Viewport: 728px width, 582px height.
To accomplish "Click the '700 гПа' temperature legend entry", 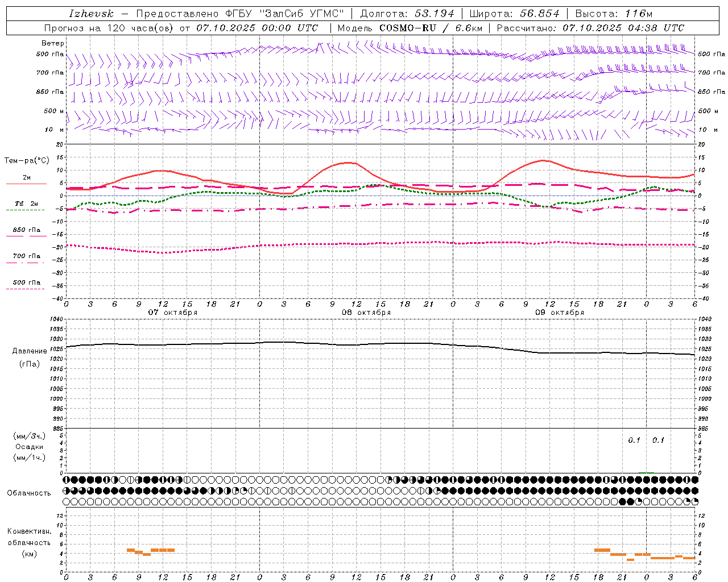I will click(26, 256).
